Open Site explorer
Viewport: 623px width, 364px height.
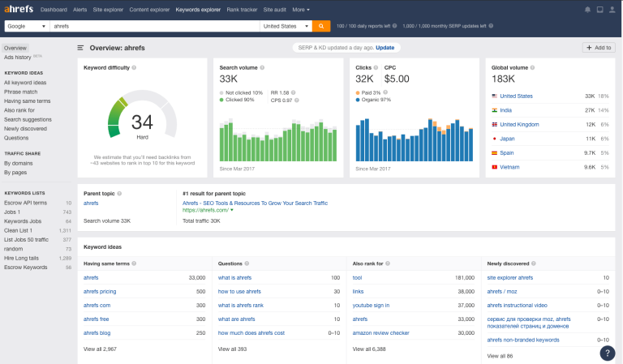tap(108, 10)
